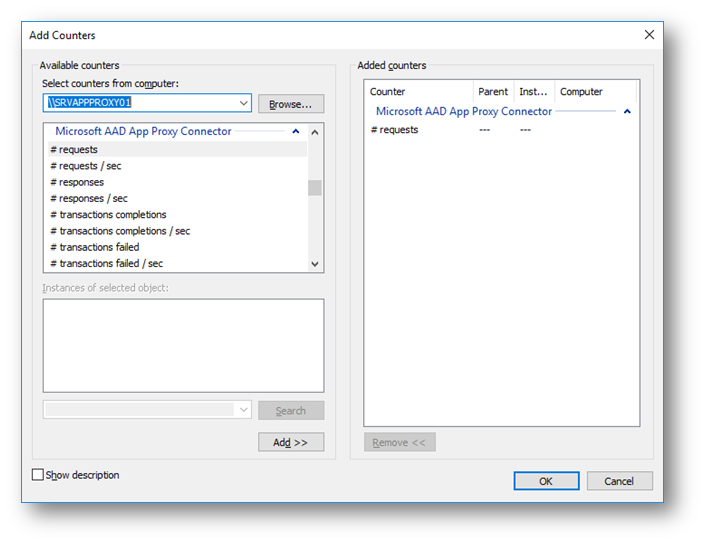Click the Counter column header

(419, 91)
